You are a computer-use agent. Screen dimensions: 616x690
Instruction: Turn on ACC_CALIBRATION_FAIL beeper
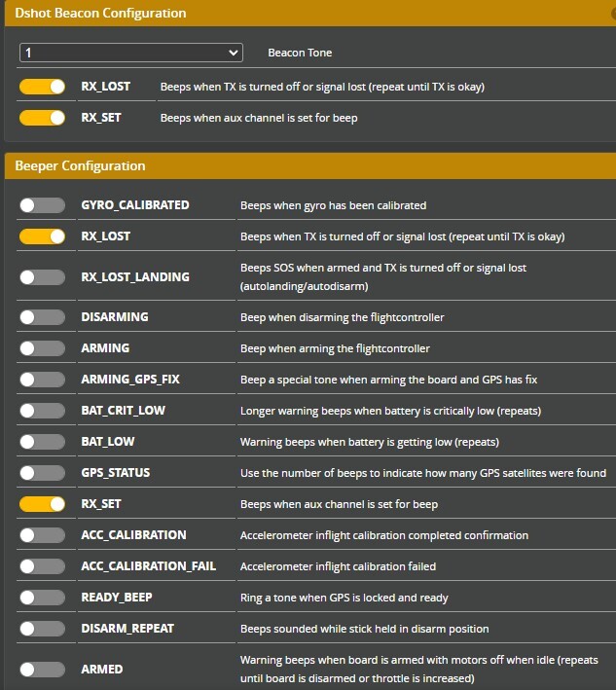pyautogui.click(x=42, y=566)
